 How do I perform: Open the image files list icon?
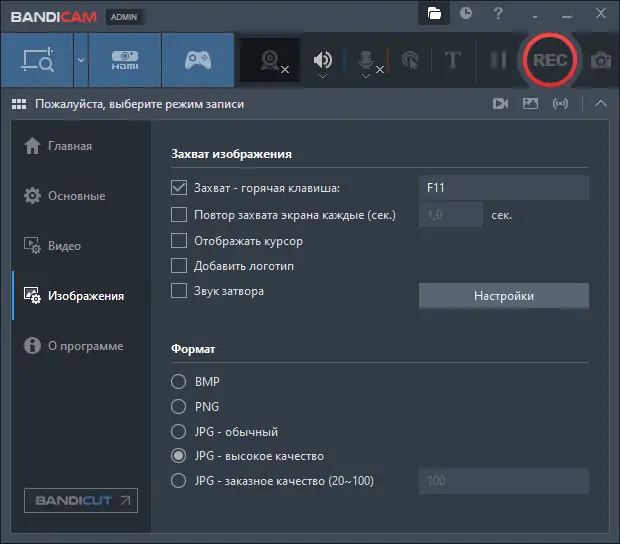point(530,104)
